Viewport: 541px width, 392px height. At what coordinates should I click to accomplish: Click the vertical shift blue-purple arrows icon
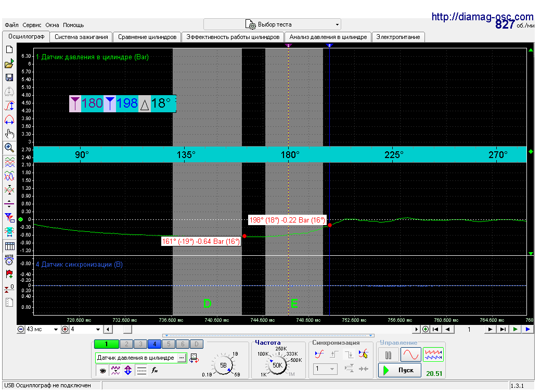(x=128, y=370)
